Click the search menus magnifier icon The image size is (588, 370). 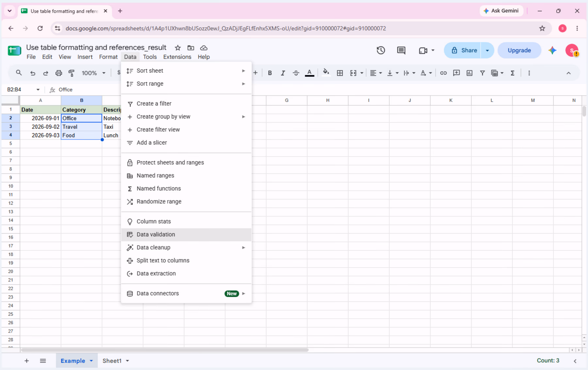coord(19,73)
